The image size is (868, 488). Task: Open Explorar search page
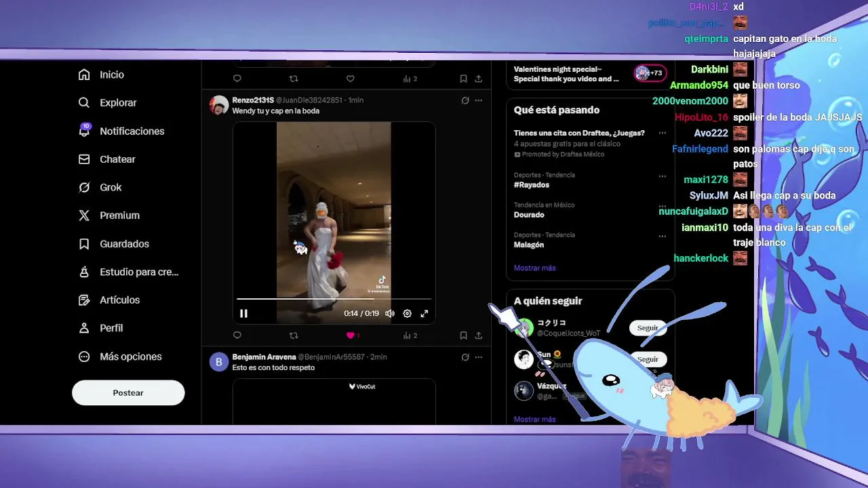click(x=107, y=103)
